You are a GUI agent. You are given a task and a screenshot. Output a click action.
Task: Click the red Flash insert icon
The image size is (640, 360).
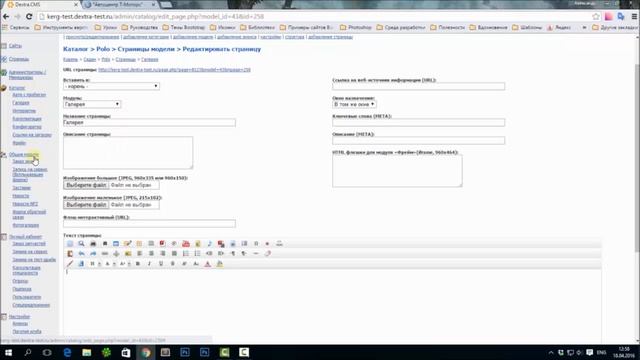162,244
